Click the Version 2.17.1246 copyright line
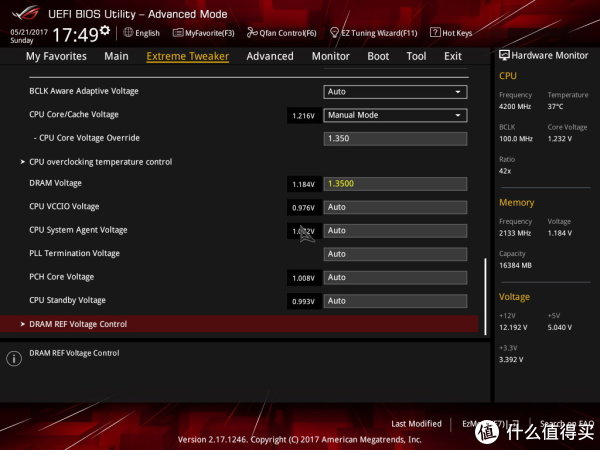The width and height of the screenshot is (600, 450). coord(300,440)
